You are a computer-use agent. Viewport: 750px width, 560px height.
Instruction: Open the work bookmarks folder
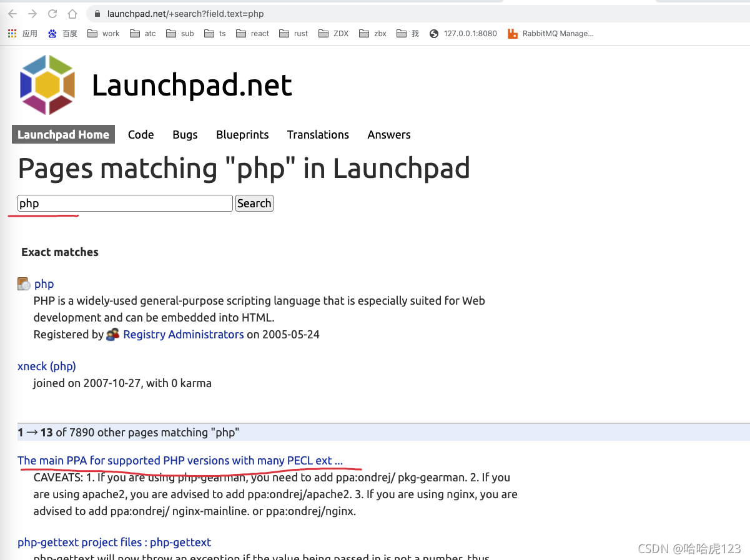(104, 34)
